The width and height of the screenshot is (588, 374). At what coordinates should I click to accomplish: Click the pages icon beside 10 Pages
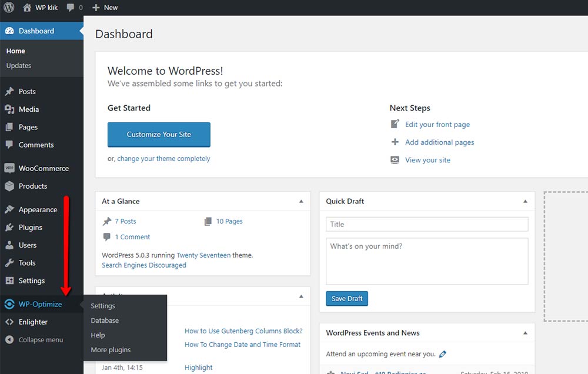pos(208,221)
